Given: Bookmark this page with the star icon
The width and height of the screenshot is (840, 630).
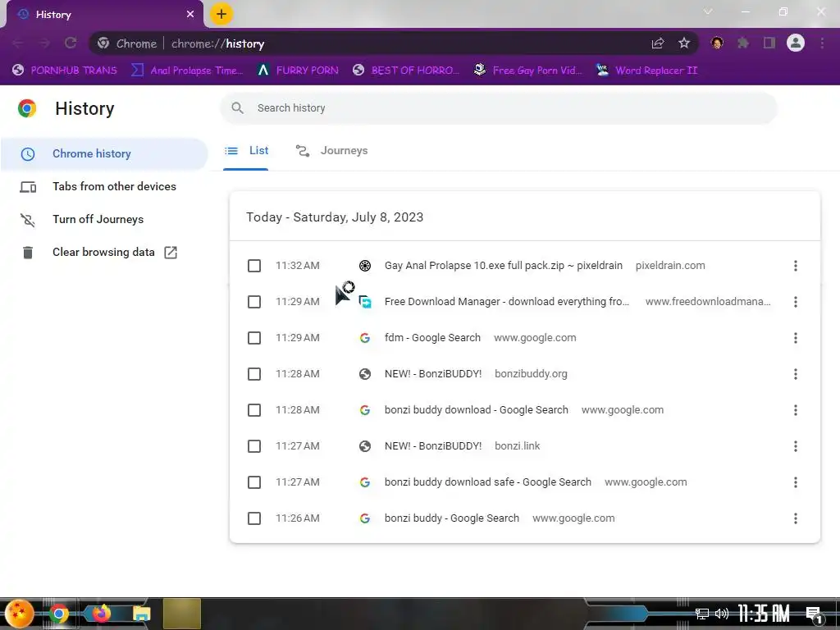Looking at the screenshot, I should (683, 43).
